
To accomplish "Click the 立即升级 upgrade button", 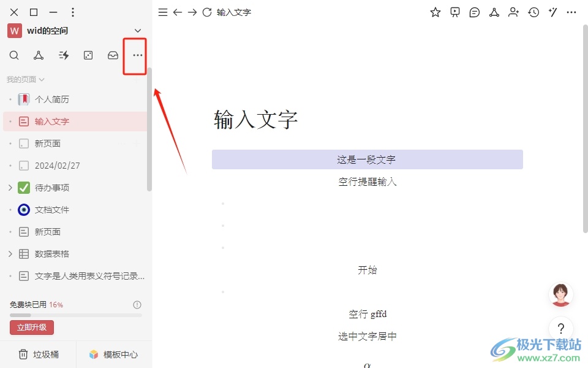I will pos(32,327).
